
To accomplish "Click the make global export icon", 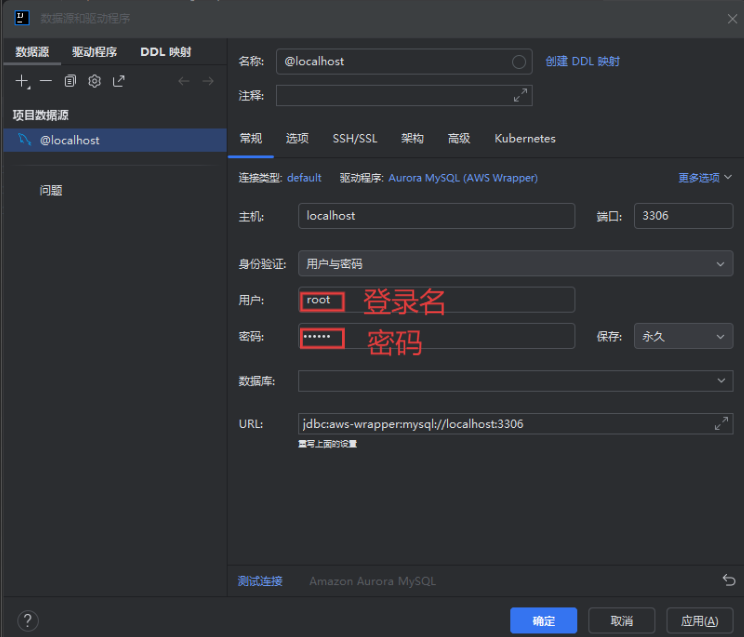I will [119, 81].
